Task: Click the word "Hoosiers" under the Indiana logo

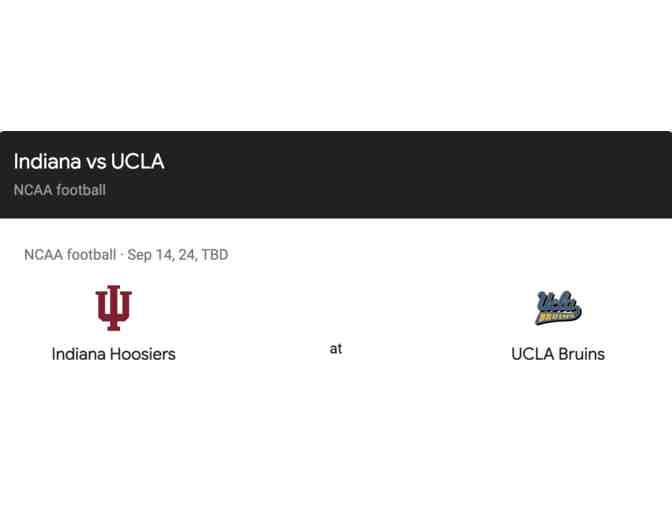Action: pos(142,354)
